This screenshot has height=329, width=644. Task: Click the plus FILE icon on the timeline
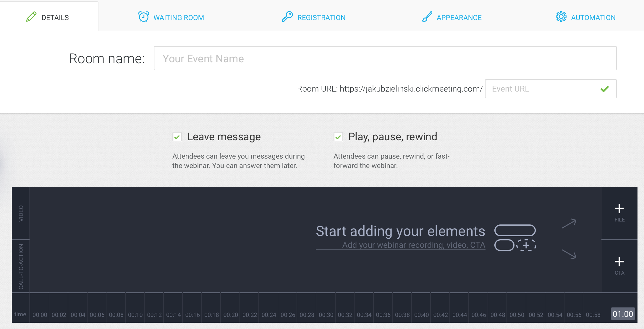(619, 209)
